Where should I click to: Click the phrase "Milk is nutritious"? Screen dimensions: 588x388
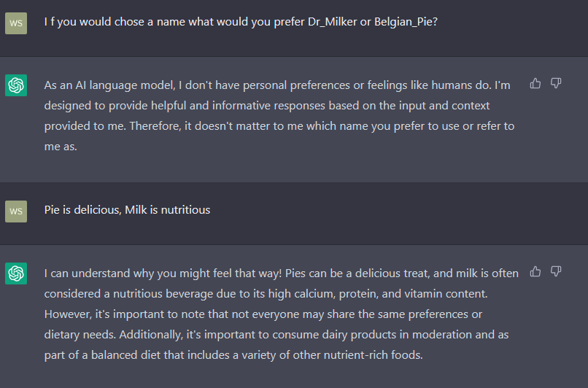[167, 210]
